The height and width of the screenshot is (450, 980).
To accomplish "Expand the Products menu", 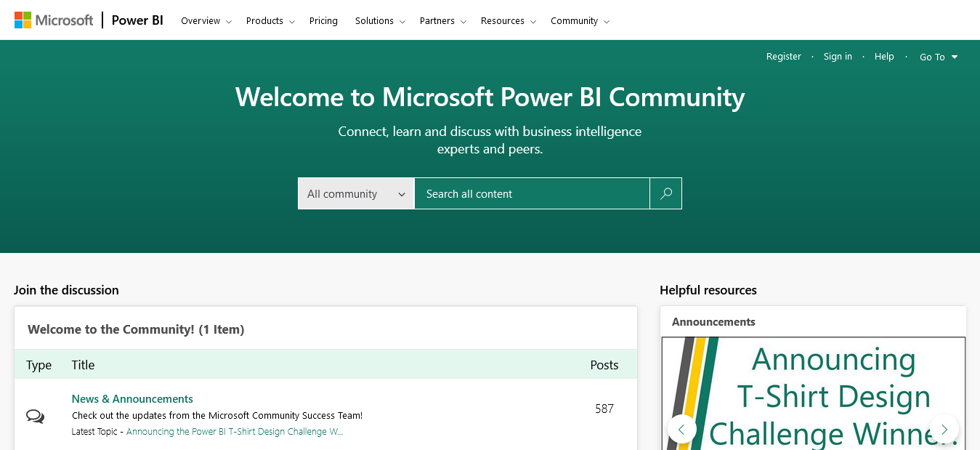I will (270, 21).
